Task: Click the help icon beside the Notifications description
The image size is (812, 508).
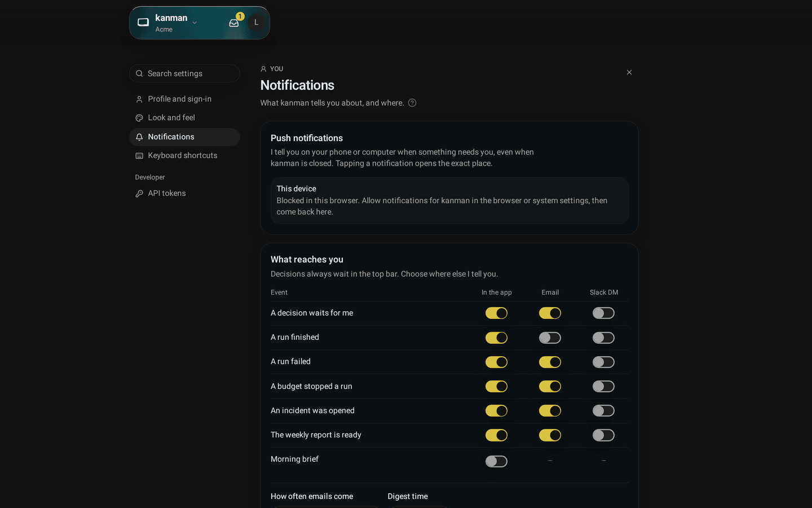Action: (412, 103)
